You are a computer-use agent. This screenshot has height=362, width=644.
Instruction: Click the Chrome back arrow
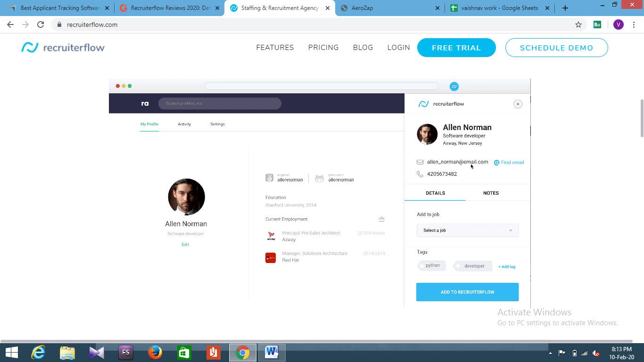click(x=10, y=25)
